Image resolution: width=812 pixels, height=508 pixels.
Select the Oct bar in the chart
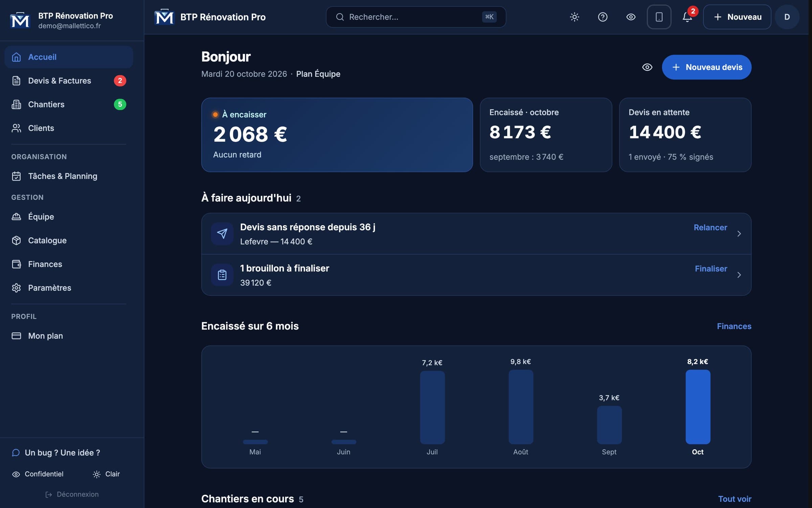point(698,407)
